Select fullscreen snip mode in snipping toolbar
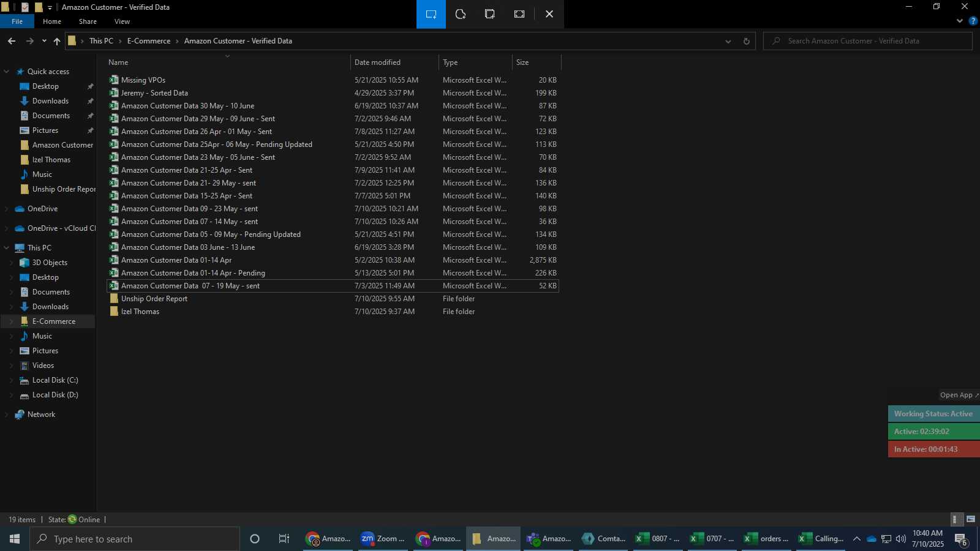Screen dimensions: 980x551 519,14
